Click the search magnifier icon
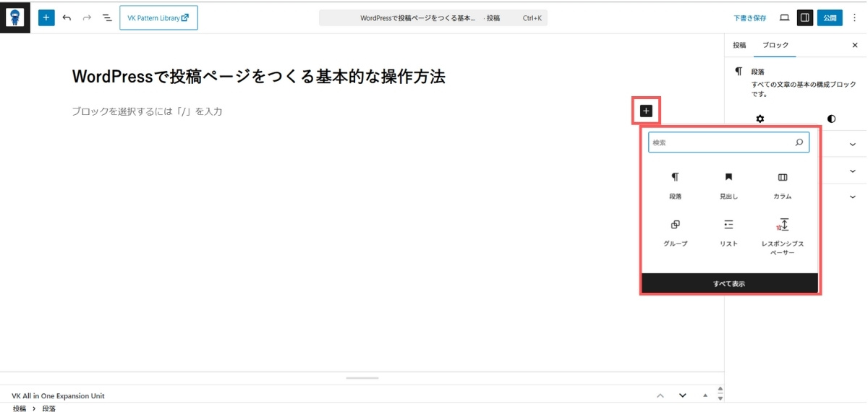Viewport: 868px width, 412px height. pos(799,142)
